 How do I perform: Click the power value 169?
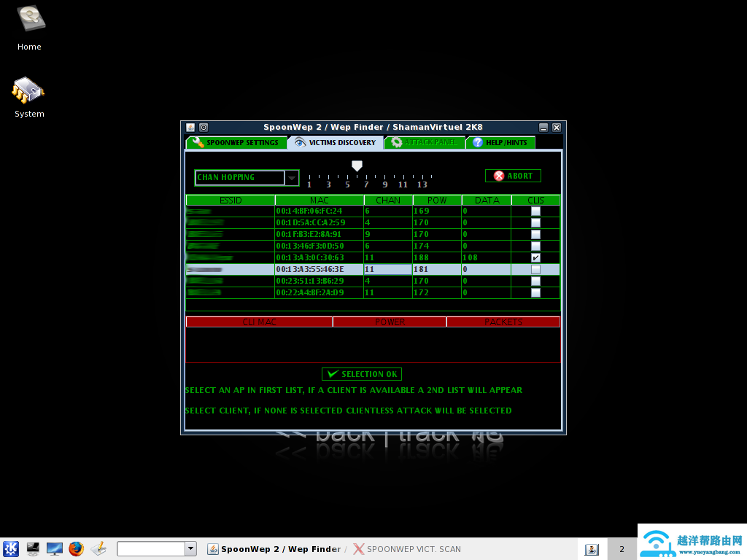(x=437, y=211)
